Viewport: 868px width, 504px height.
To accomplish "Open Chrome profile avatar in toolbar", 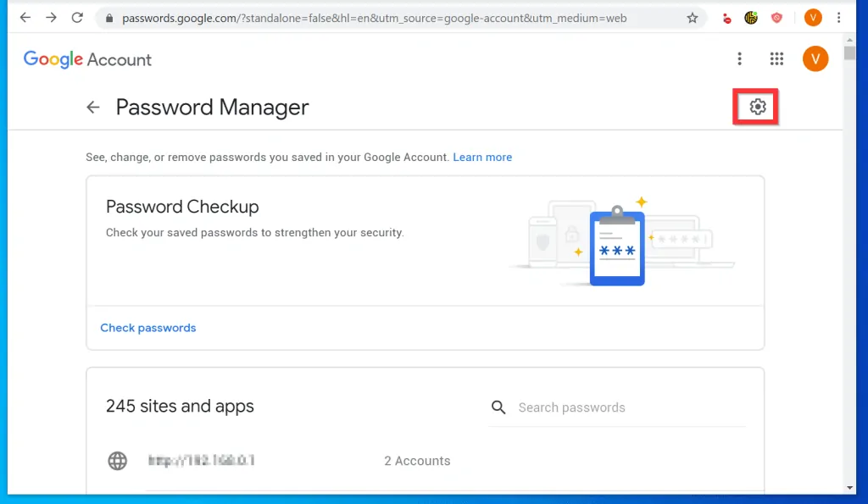I will pyautogui.click(x=813, y=18).
